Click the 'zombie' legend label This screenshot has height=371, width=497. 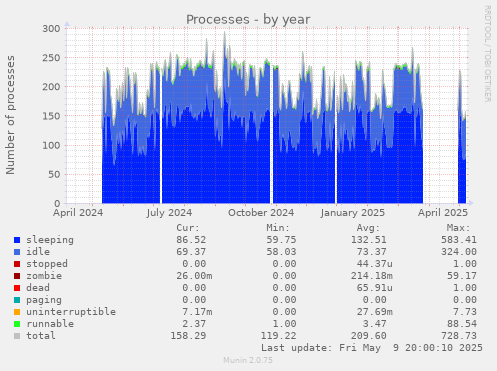(44, 276)
